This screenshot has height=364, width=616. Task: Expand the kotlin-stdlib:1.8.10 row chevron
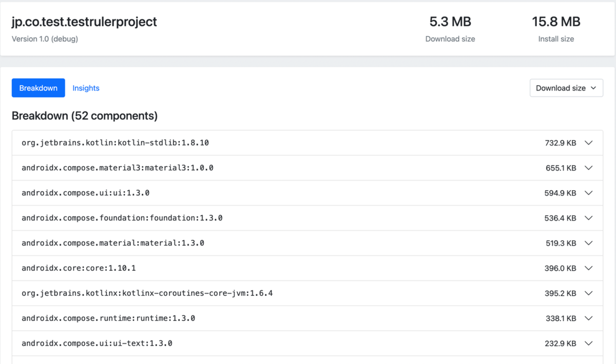[x=588, y=143]
